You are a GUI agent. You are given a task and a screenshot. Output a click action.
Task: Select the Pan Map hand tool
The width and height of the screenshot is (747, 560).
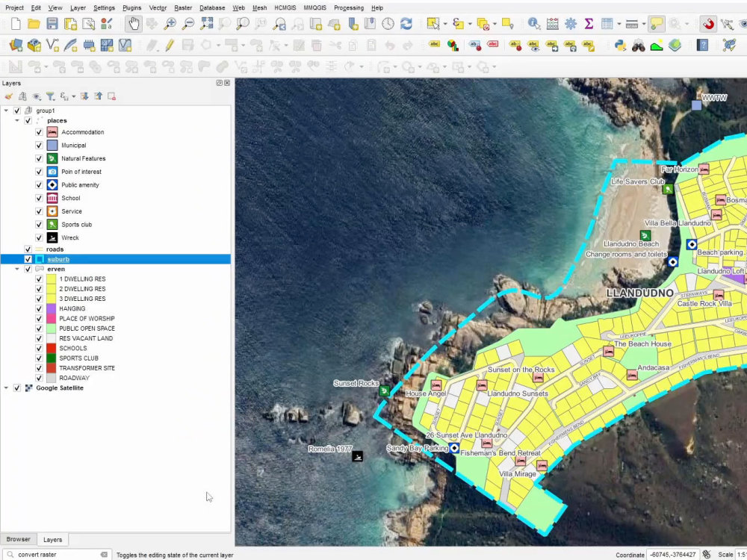(x=134, y=24)
